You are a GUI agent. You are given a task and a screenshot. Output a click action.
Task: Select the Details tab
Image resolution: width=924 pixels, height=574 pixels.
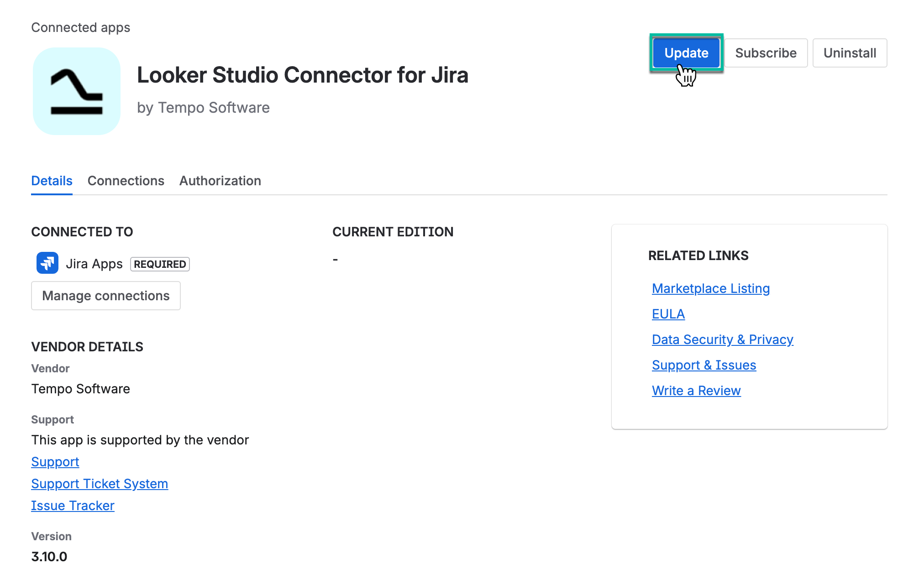tap(52, 181)
